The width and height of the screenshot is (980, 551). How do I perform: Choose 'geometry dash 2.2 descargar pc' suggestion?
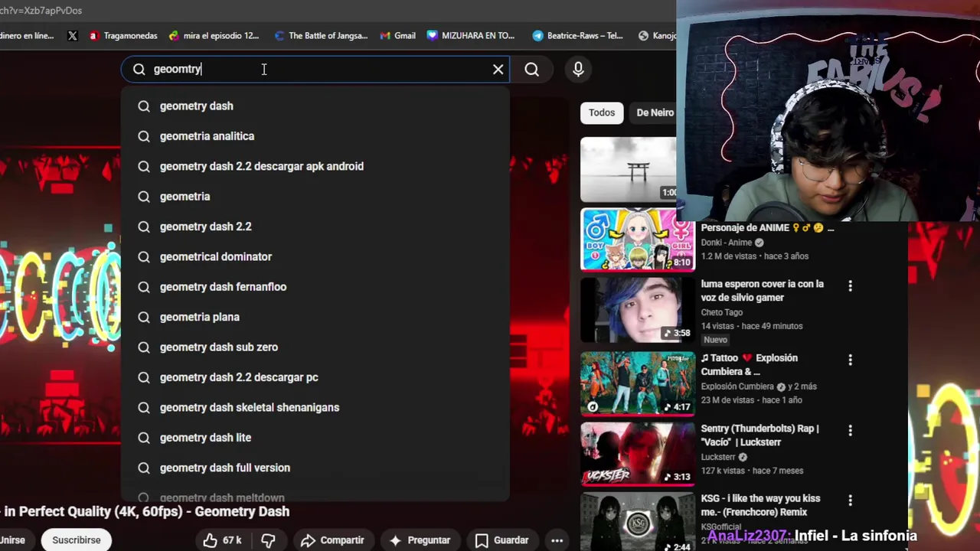(x=315, y=377)
